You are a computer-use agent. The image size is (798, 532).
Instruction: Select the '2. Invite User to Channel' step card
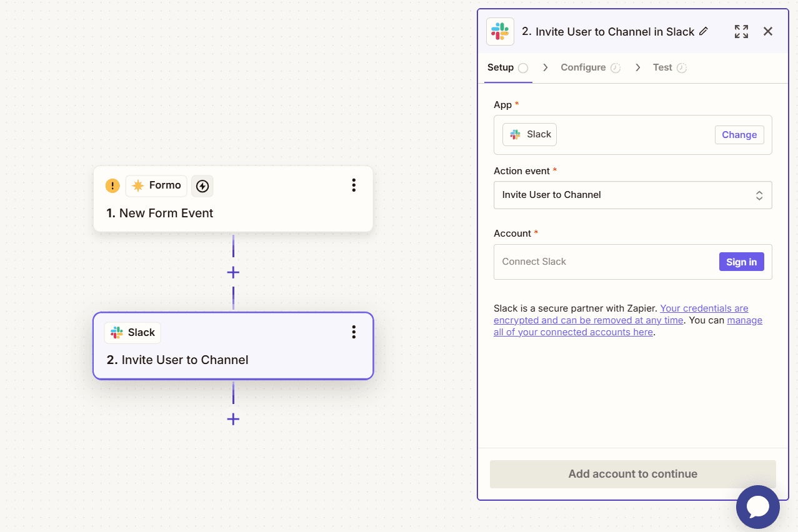pyautogui.click(x=233, y=345)
